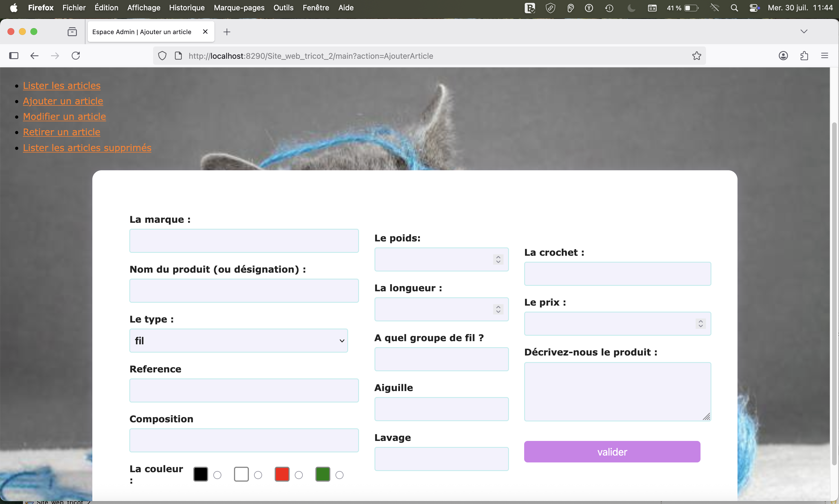
Task: Reload the current page
Action: [x=75, y=55]
